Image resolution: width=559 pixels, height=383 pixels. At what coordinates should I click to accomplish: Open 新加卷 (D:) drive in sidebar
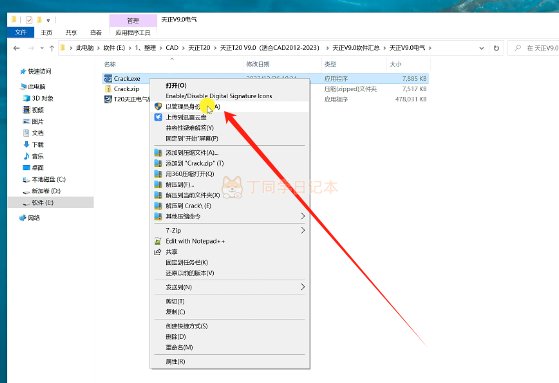tap(46, 191)
